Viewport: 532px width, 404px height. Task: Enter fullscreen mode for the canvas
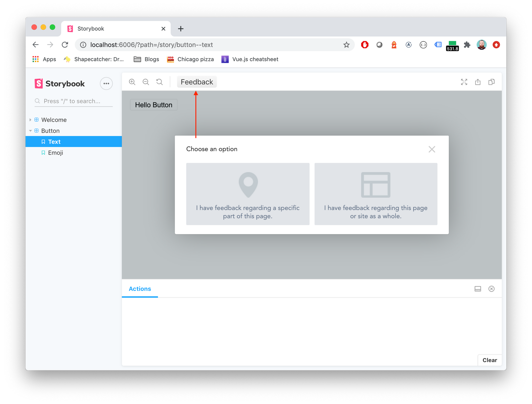coord(464,82)
